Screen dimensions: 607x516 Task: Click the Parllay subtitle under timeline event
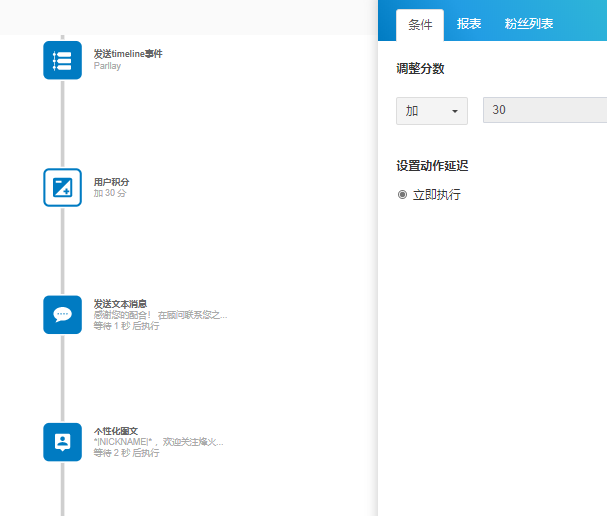tap(108, 64)
